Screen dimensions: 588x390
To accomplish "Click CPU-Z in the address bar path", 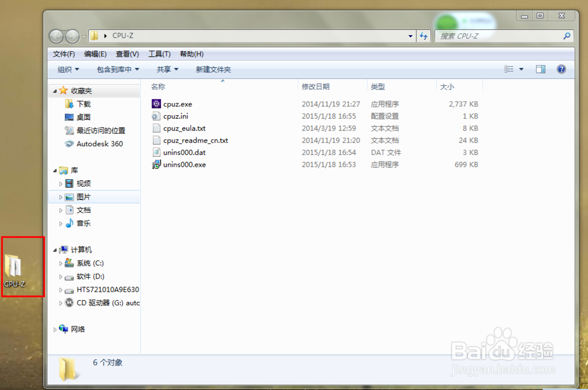I will coord(123,36).
